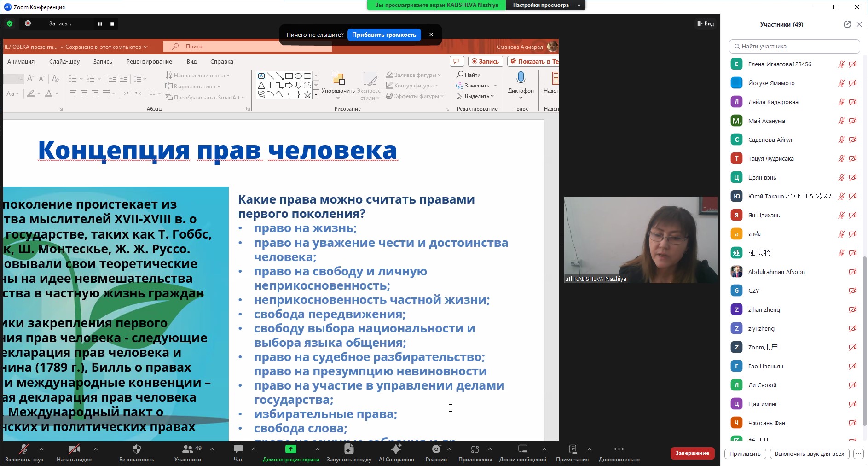Pop out the participants panel
The image size is (868, 466).
coord(847,24)
